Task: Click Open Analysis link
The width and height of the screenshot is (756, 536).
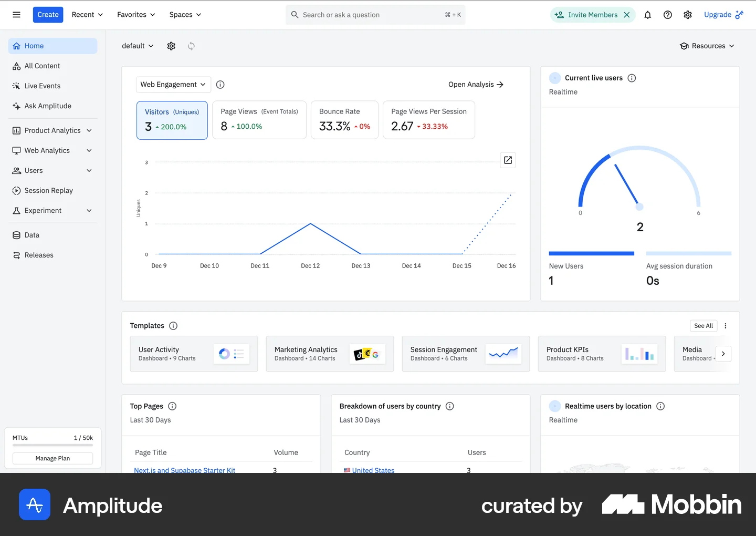Action: pos(476,85)
